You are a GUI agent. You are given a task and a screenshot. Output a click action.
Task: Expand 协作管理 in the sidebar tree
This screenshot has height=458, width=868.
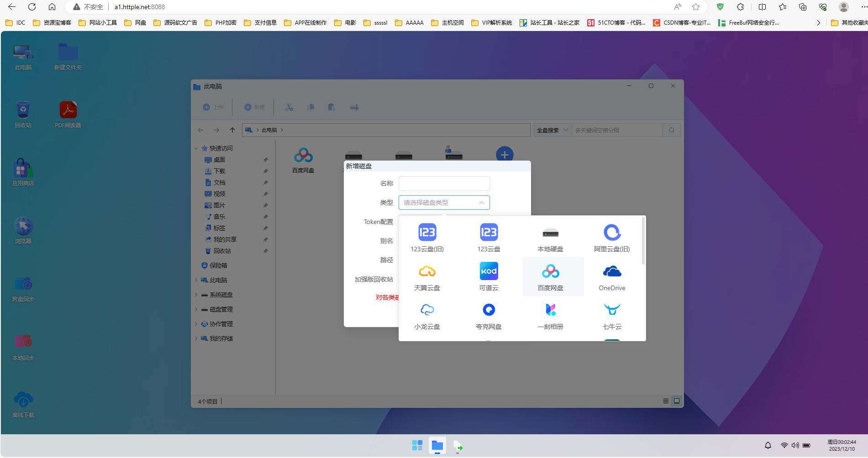coord(196,324)
